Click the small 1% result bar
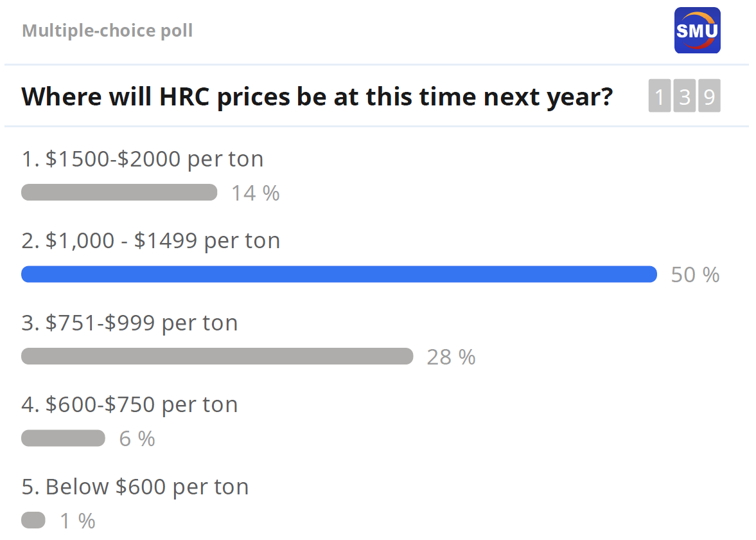This screenshot has width=756, height=540. point(33,520)
